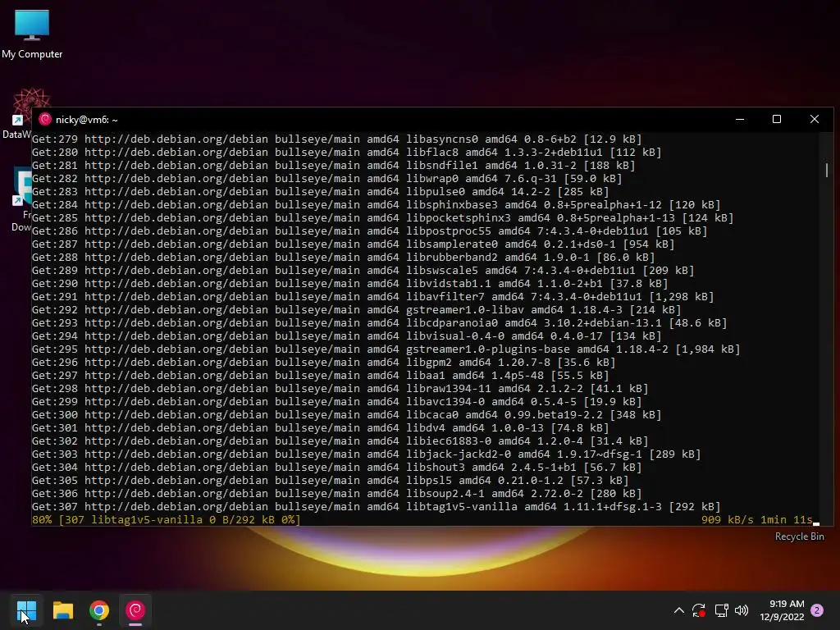The image size is (840, 630).
Task: Click the Get:283 libpulse0 line
Action: [321, 192]
